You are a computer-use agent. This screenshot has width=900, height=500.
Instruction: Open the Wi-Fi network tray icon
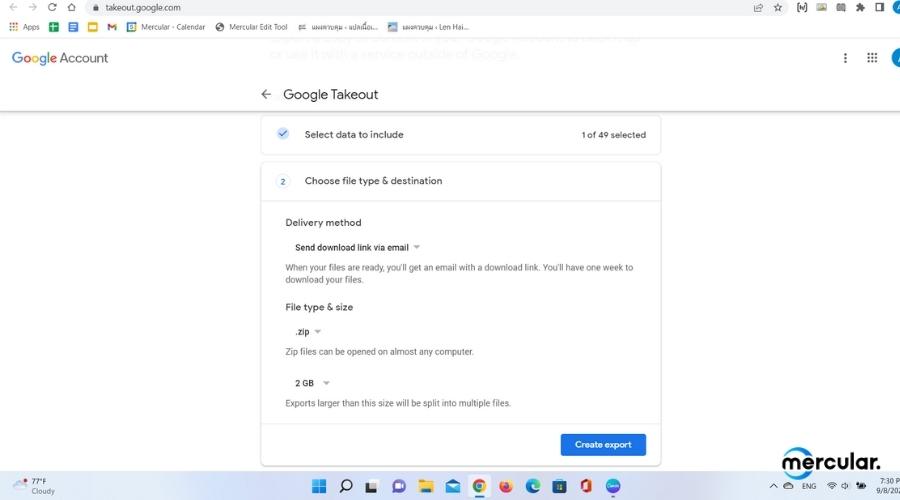(x=831, y=486)
